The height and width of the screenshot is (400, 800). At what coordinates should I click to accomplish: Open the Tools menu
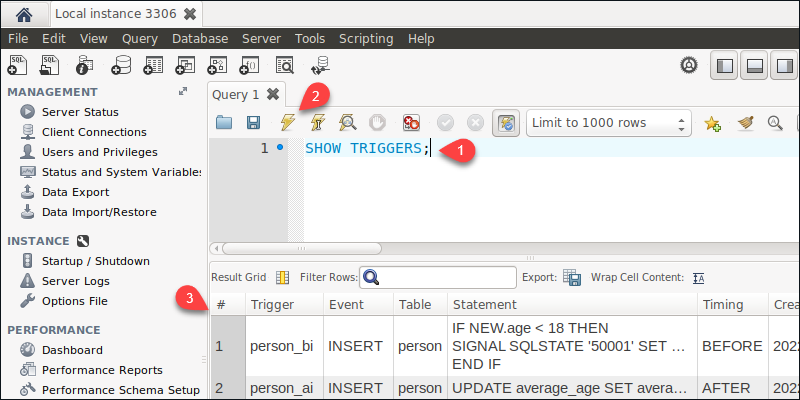click(x=310, y=39)
